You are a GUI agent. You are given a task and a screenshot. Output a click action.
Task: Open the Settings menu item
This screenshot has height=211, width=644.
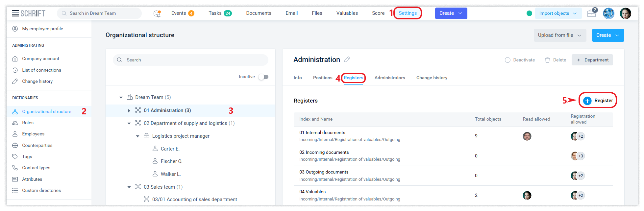coord(408,13)
